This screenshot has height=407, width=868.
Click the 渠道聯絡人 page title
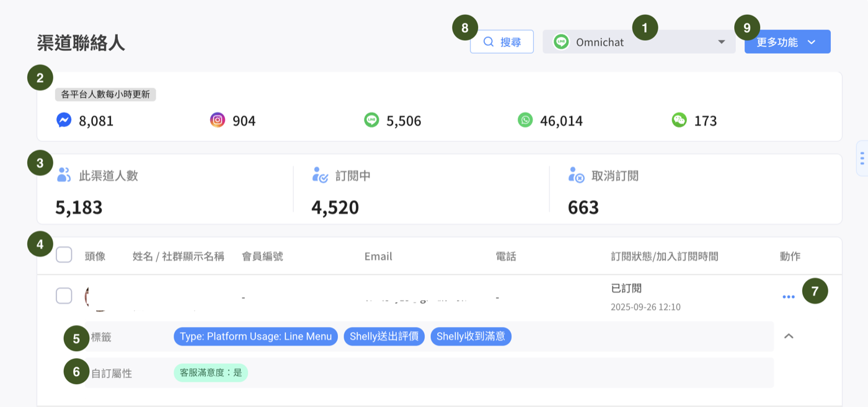tap(81, 43)
